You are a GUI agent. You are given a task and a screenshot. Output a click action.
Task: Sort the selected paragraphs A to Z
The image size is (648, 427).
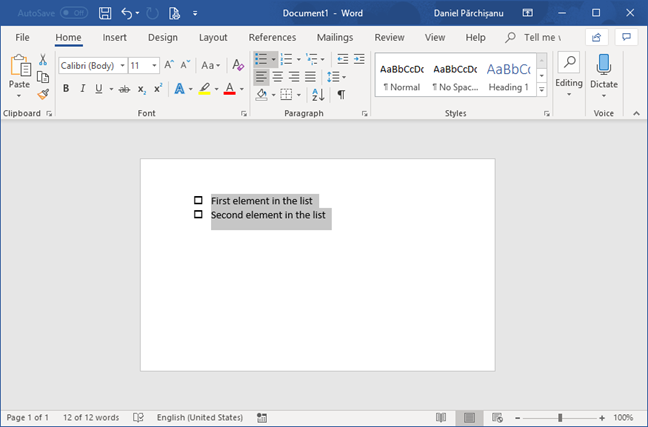pyautogui.click(x=318, y=95)
